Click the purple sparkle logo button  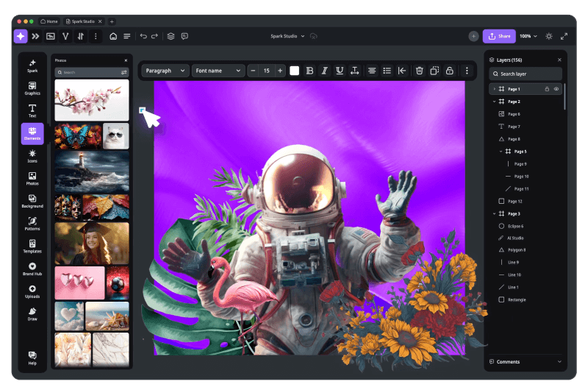click(21, 36)
